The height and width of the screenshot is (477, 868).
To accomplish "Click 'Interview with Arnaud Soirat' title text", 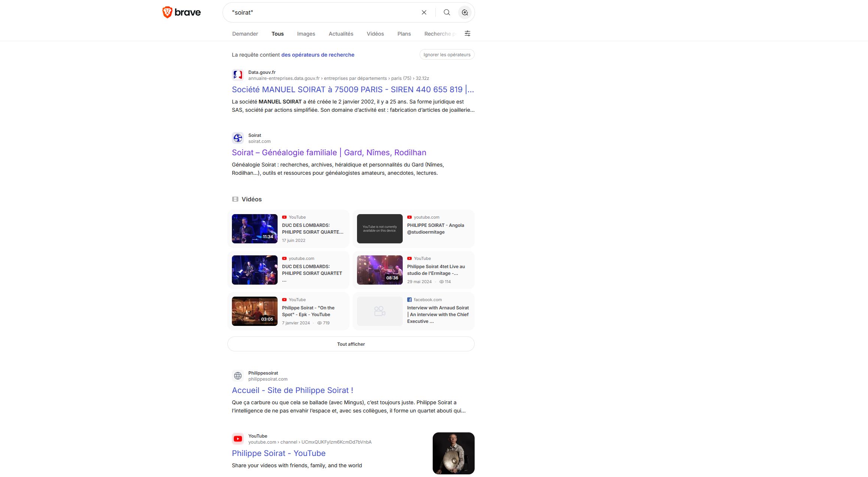I will tap(438, 315).
